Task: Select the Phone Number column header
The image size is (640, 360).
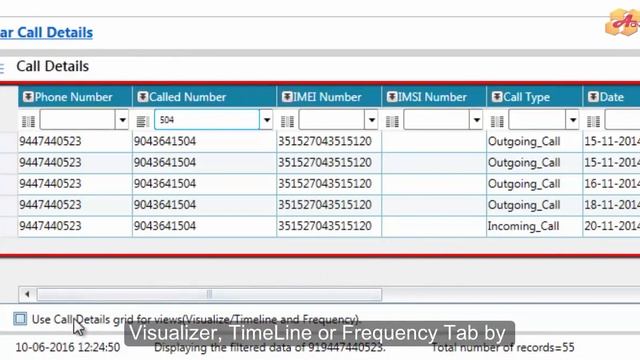Action: tap(75, 97)
